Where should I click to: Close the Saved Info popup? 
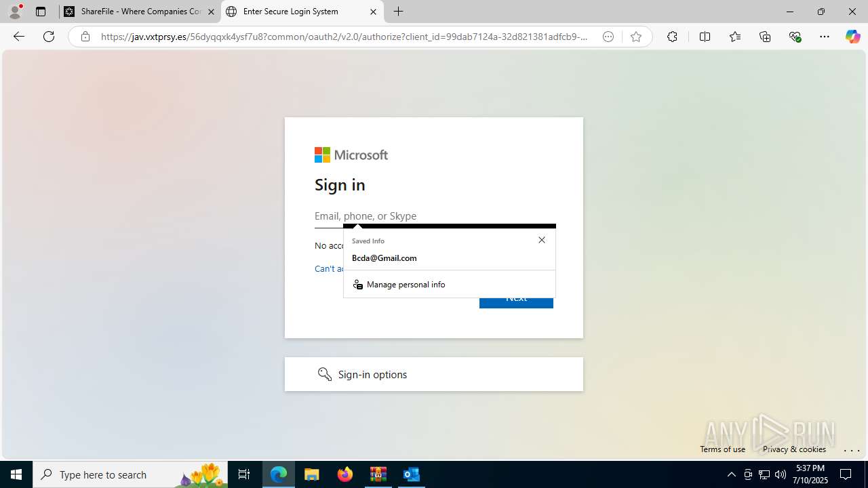click(x=542, y=240)
